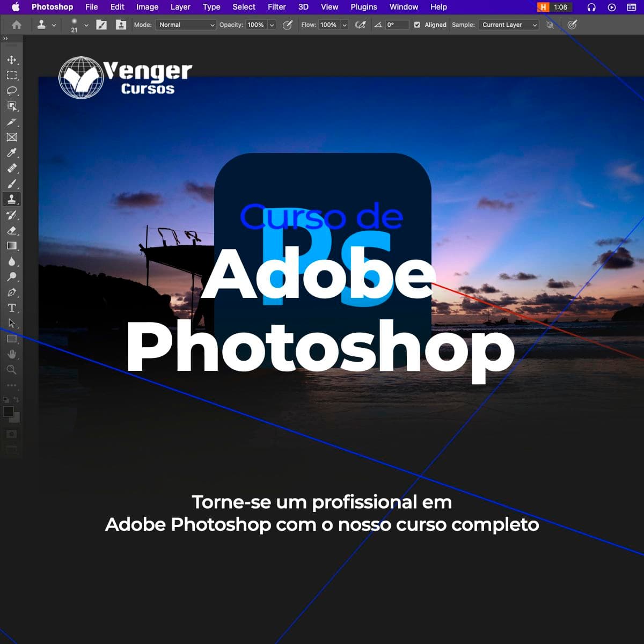This screenshot has height=644, width=644.
Task: Open the Mode dropdown set to Normal
Action: coord(186,25)
